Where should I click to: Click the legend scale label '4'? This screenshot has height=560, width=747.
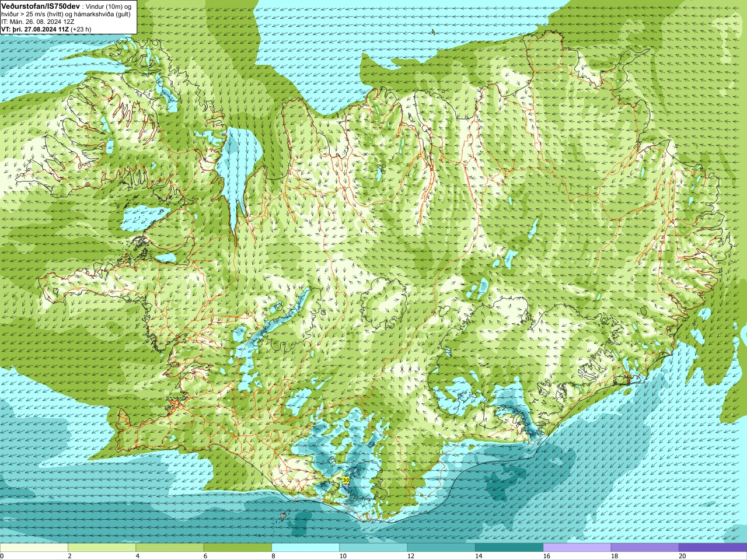pyautogui.click(x=138, y=556)
